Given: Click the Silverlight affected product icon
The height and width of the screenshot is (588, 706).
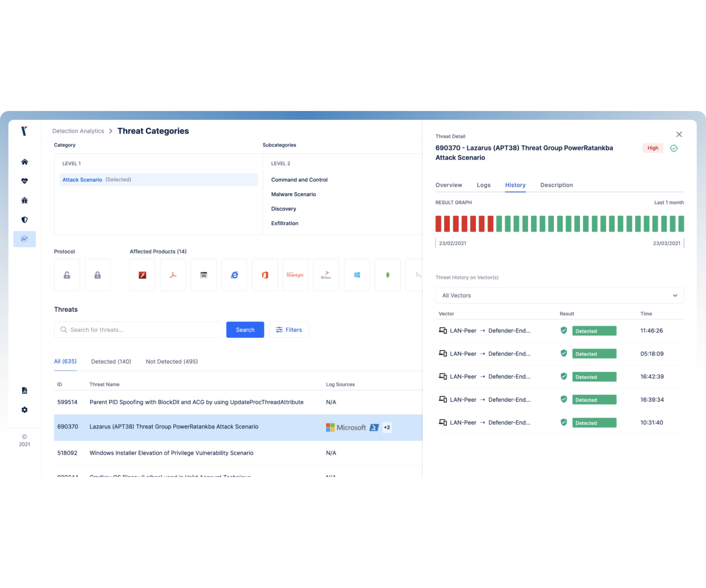Looking at the screenshot, I should [x=295, y=274].
